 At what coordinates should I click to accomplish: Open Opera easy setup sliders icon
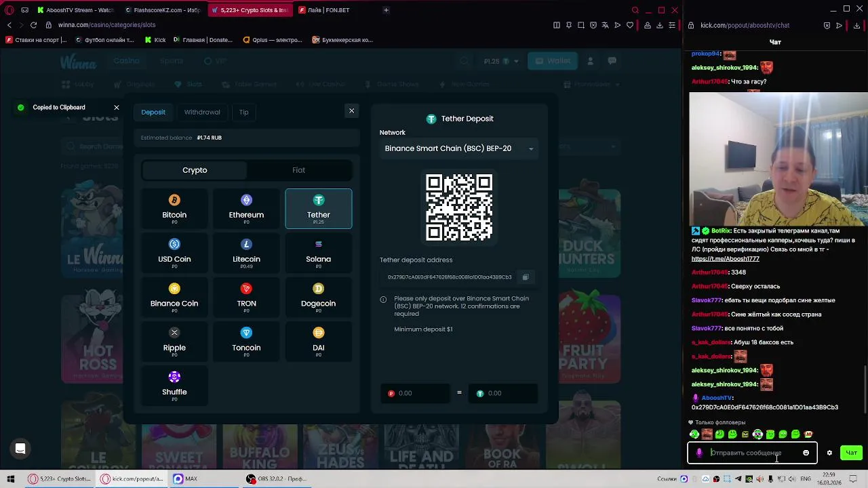672,25
